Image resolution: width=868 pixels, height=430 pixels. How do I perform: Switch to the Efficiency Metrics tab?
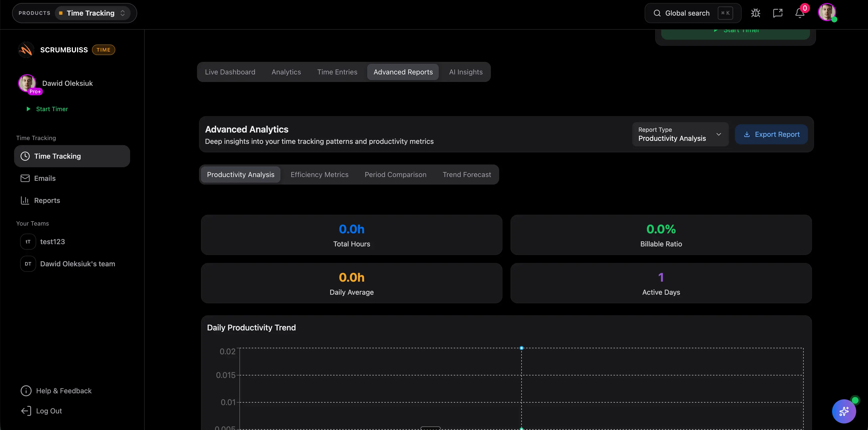point(319,175)
